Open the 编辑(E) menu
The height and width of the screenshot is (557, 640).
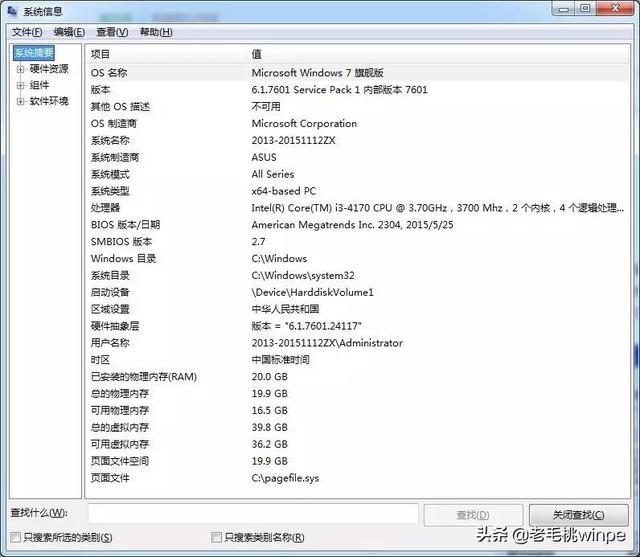[x=69, y=32]
